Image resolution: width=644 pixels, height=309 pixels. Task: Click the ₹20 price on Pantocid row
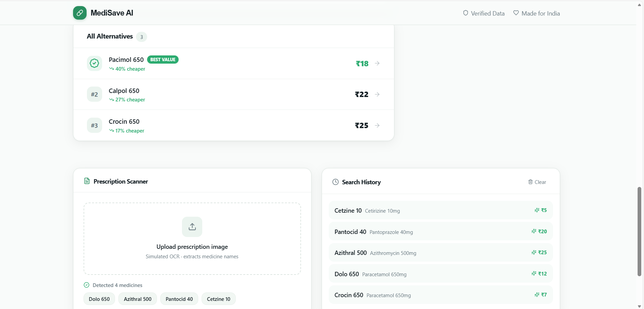pyautogui.click(x=543, y=231)
